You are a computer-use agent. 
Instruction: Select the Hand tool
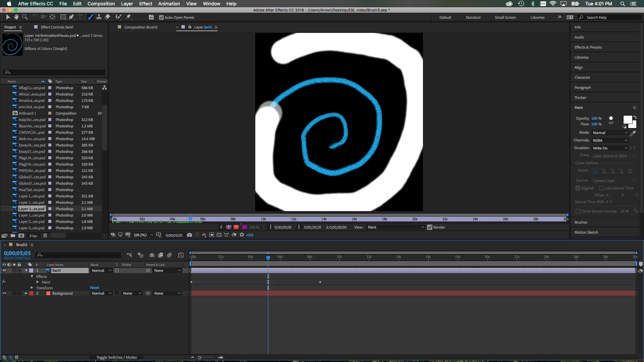(x=16, y=17)
